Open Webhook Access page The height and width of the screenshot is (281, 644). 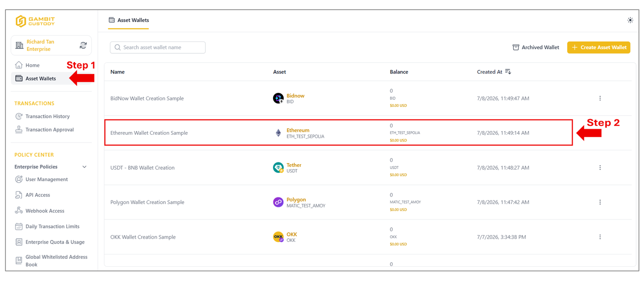coord(45,211)
